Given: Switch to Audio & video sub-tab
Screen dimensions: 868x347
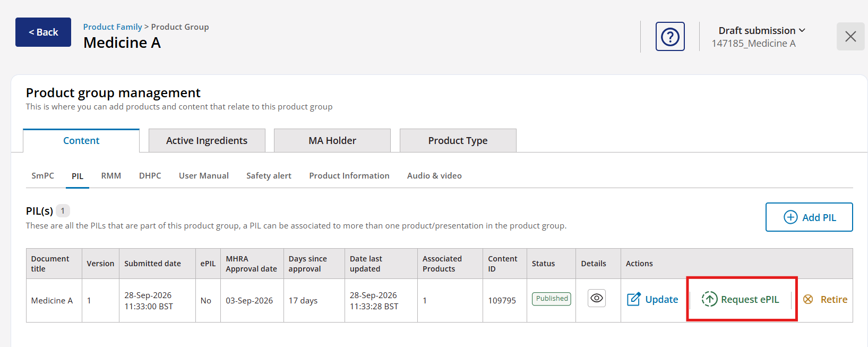Looking at the screenshot, I should point(434,176).
